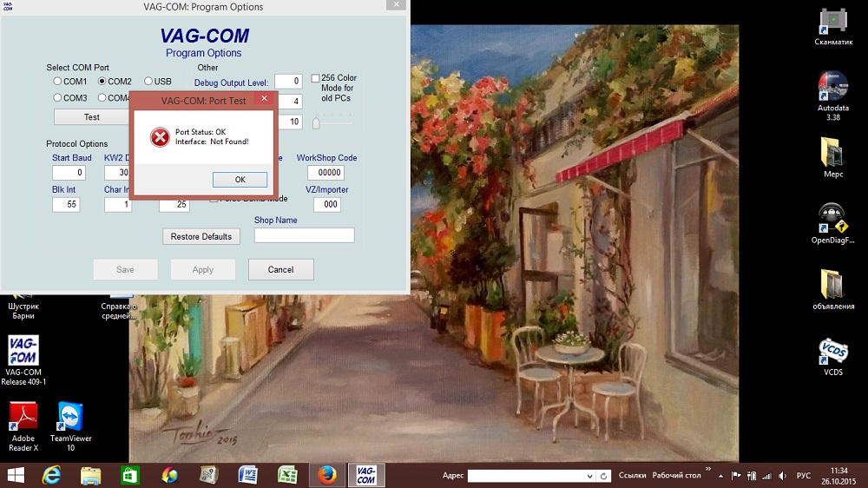Open the volume speaker tray icon

pyautogui.click(x=782, y=476)
